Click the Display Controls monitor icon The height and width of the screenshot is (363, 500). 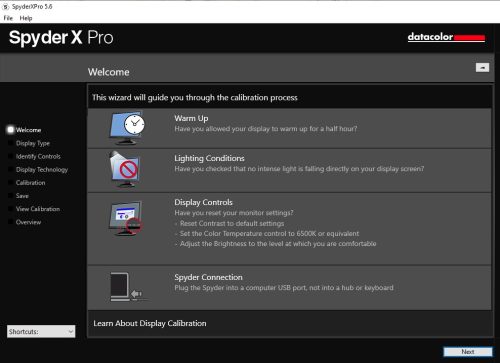pyautogui.click(x=126, y=218)
